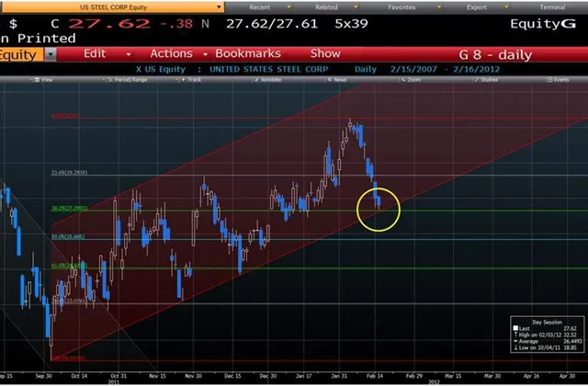
Task: Select the 23.6% Fibonacci level label
Action: 70,173
